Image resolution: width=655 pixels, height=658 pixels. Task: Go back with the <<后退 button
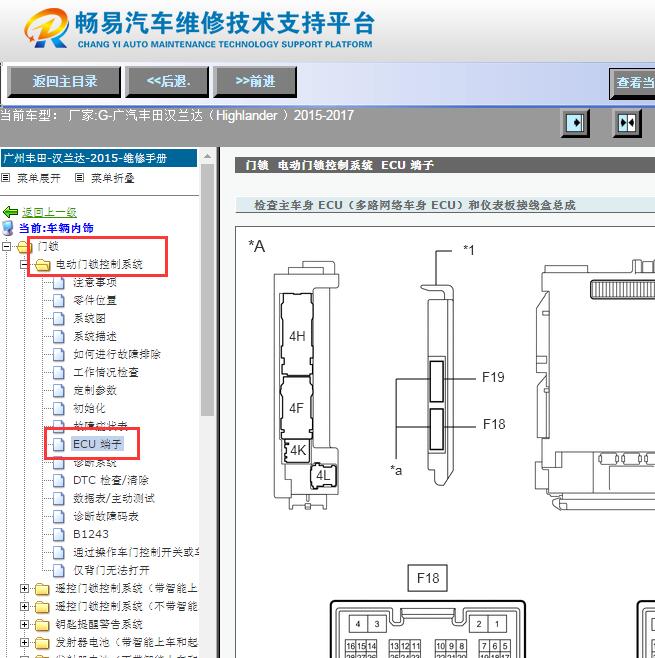pos(167,81)
